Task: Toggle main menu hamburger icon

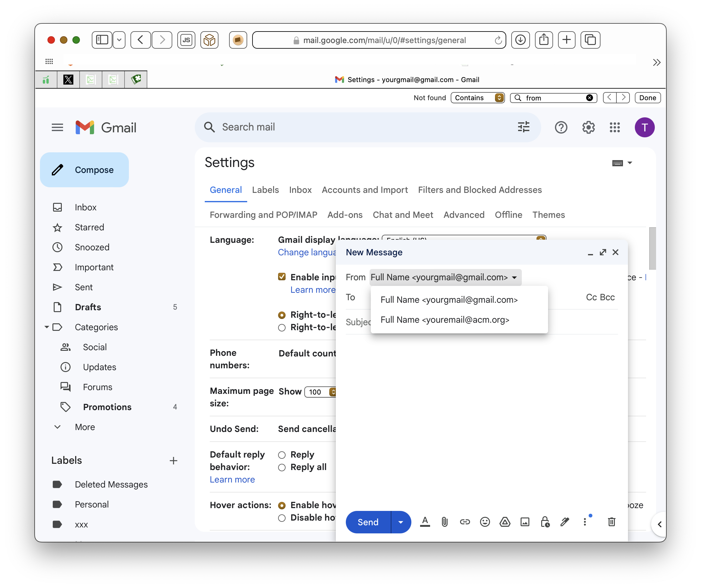Action: tap(57, 127)
